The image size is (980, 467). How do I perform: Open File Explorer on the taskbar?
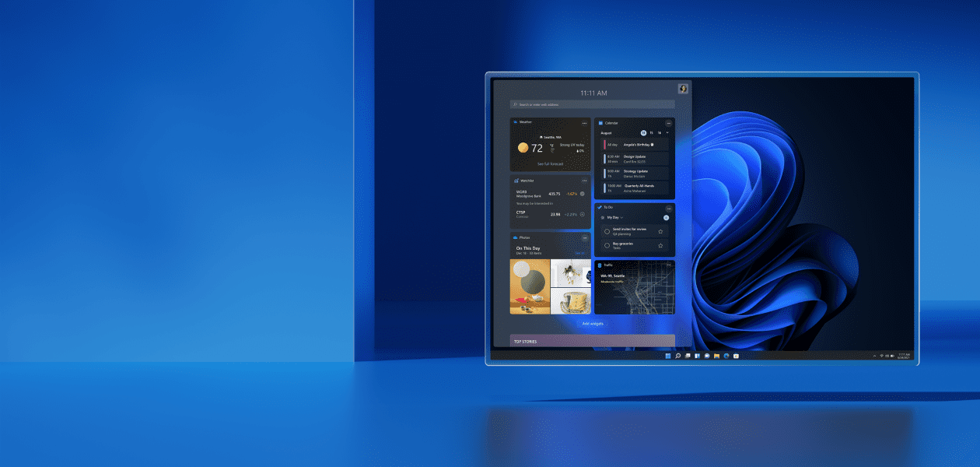point(716,356)
